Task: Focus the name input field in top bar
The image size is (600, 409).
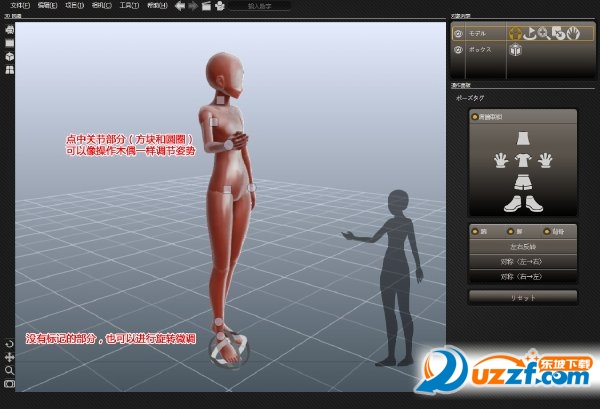Action: pyautogui.click(x=259, y=6)
